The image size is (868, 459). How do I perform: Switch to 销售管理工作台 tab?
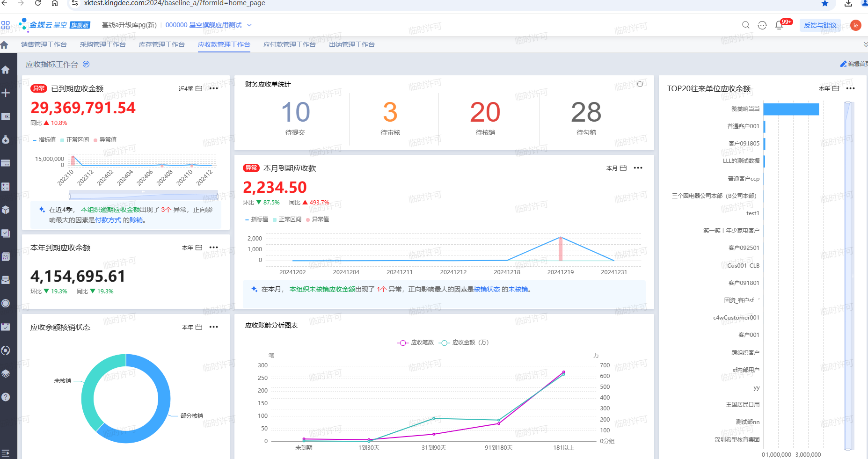pos(44,44)
